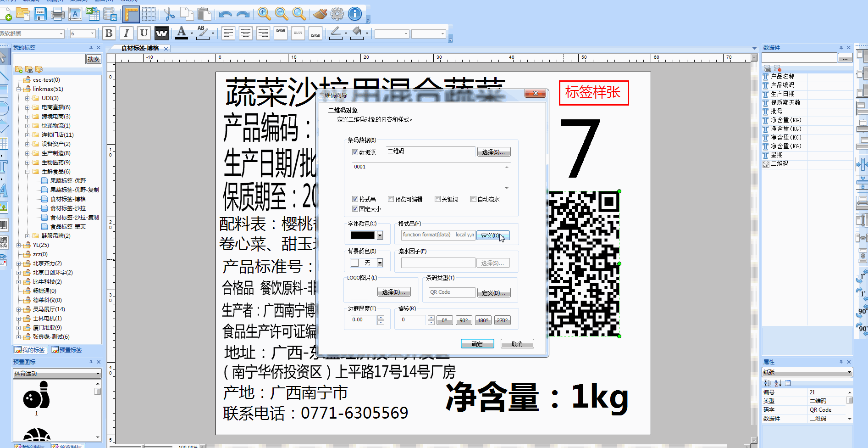
Task: Open settings gear icon
Action: pyautogui.click(x=337, y=14)
